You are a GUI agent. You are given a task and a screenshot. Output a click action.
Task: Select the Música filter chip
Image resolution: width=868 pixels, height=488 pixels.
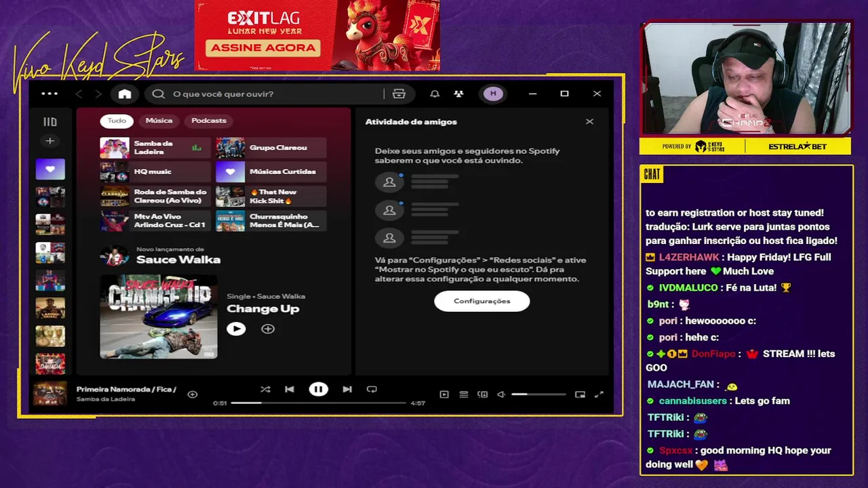pos(159,121)
